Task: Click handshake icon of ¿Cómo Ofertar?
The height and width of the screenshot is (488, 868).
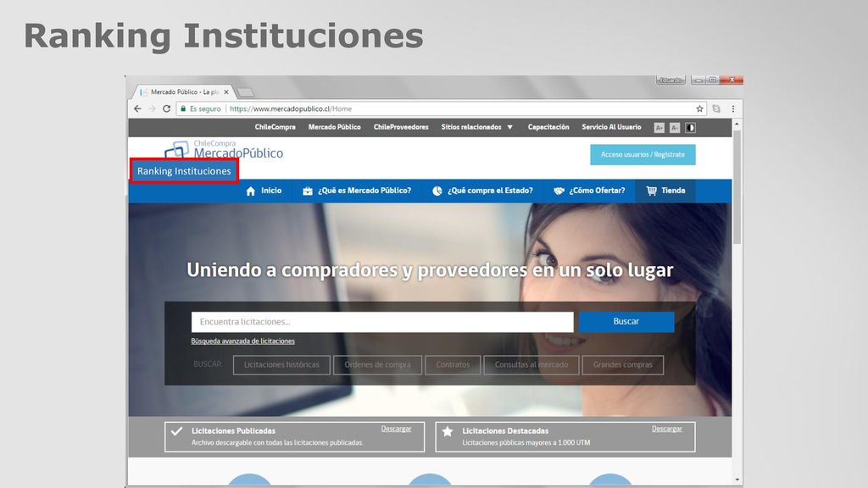Action: pyautogui.click(x=559, y=191)
